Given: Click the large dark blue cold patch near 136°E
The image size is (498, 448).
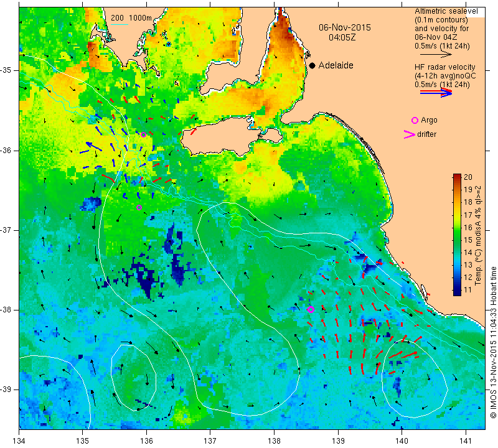Looking at the screenshot, I should point(146,279).
